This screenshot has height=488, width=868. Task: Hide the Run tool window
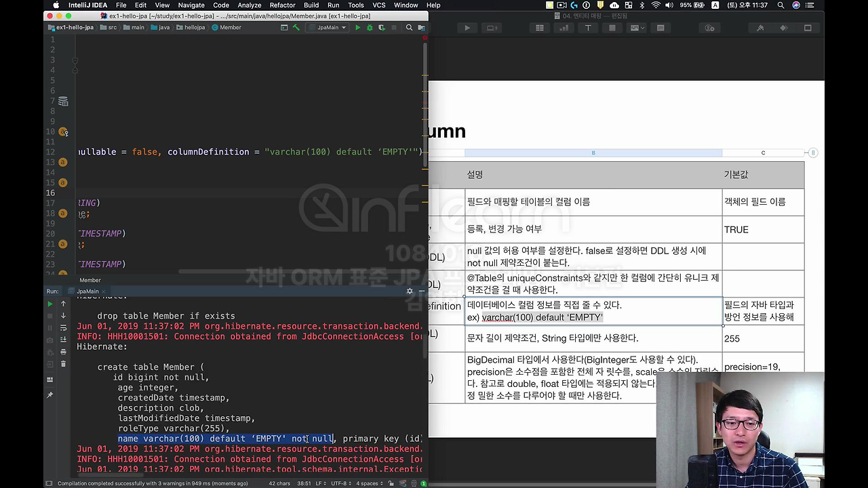click(421, 291)
